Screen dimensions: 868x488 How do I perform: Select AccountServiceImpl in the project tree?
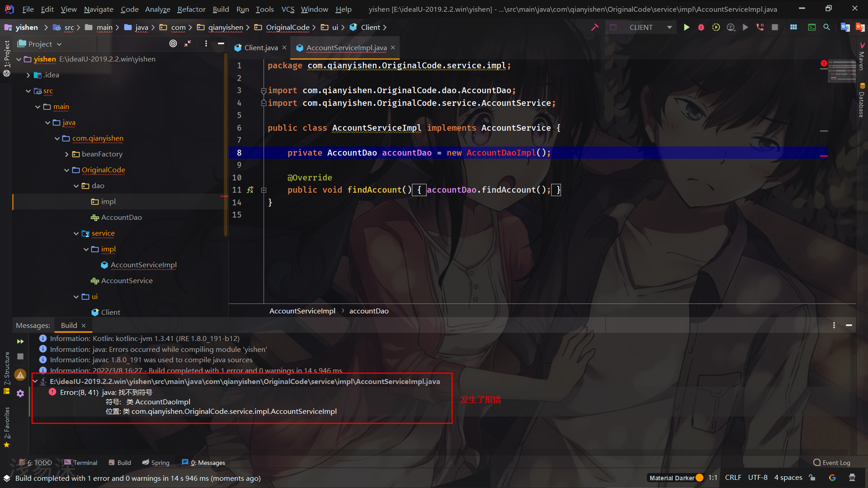tap(143, 265)
